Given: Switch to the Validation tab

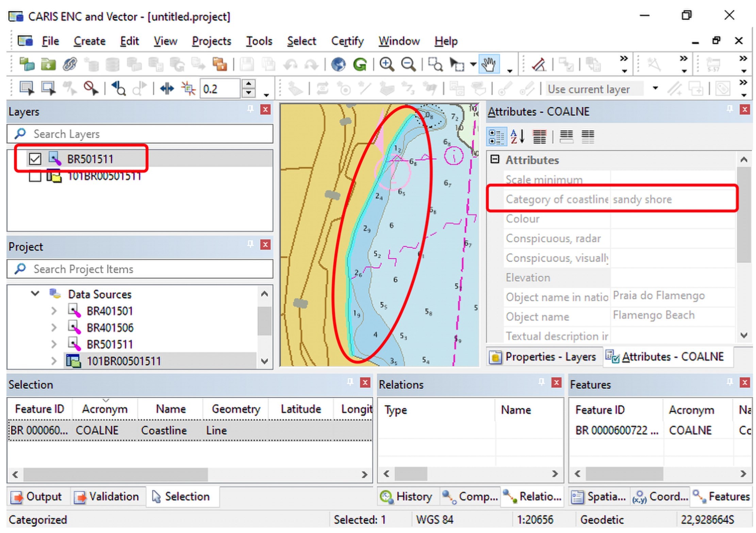Looking at the screenshot, I should point(107,497).
